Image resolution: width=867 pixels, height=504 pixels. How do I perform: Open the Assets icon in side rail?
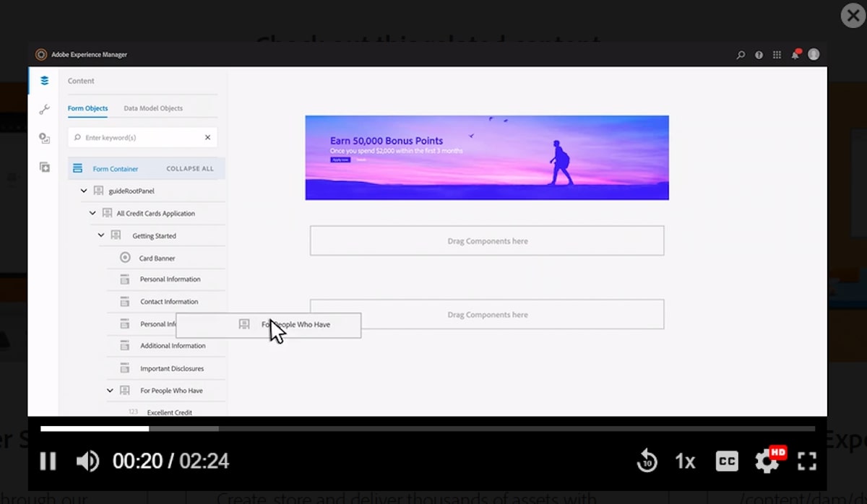coord(44,138)
